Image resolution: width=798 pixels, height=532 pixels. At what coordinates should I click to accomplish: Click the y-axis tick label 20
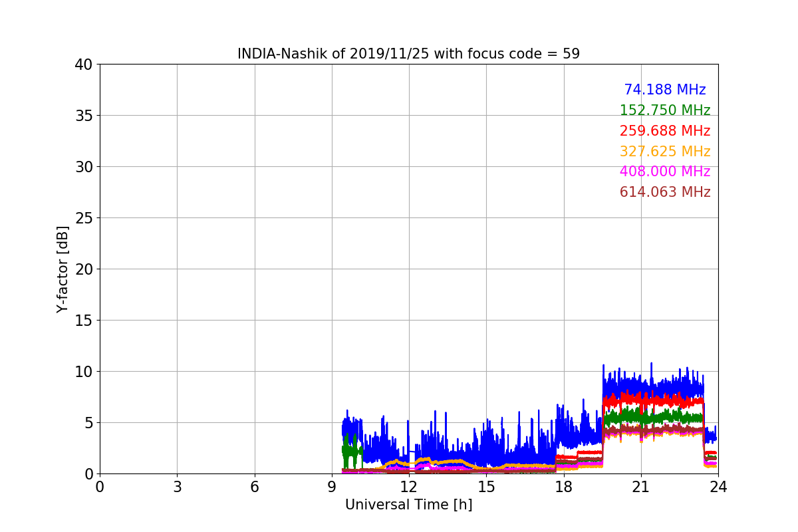(x=84, y=269)
